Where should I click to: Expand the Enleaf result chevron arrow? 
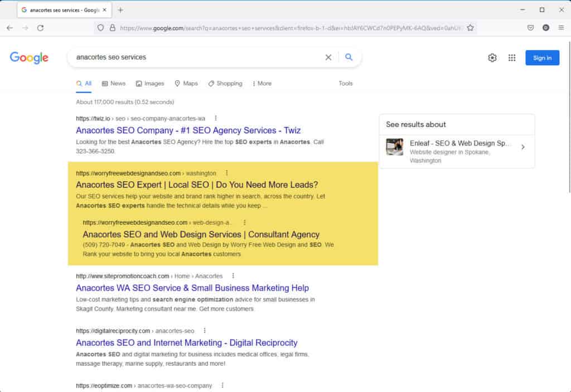click(x=523, y=147)
